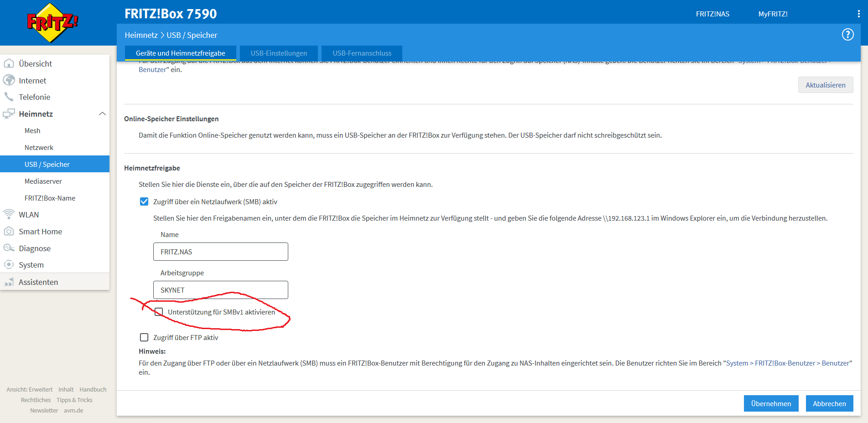868x423 pixels.
Task: Click the WLAN wifi icon
Action: pyautogui.click(x=9, y=214)
